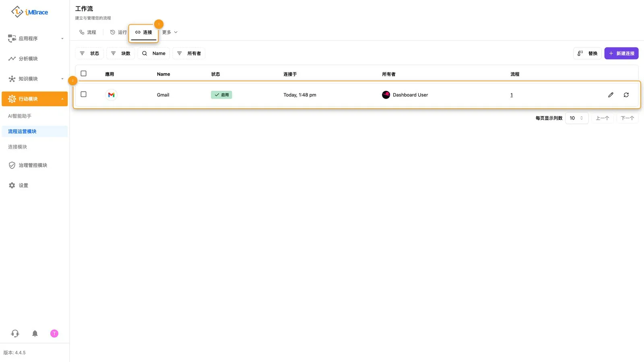Open the 块数 filter

click(x=121, y=53)
